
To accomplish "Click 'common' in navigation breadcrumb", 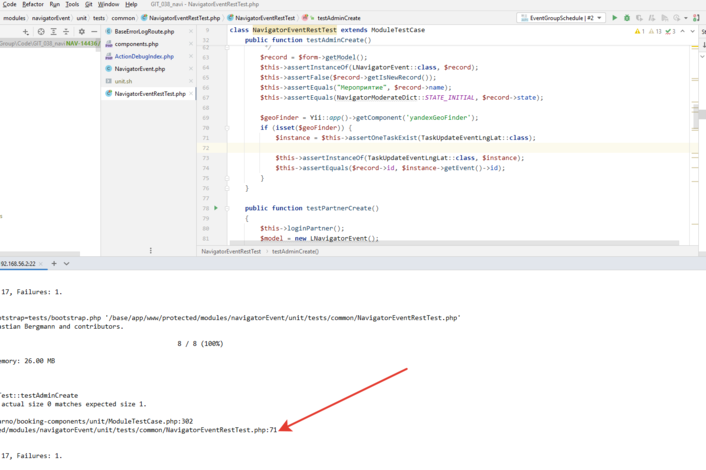I will coord(123,18).
